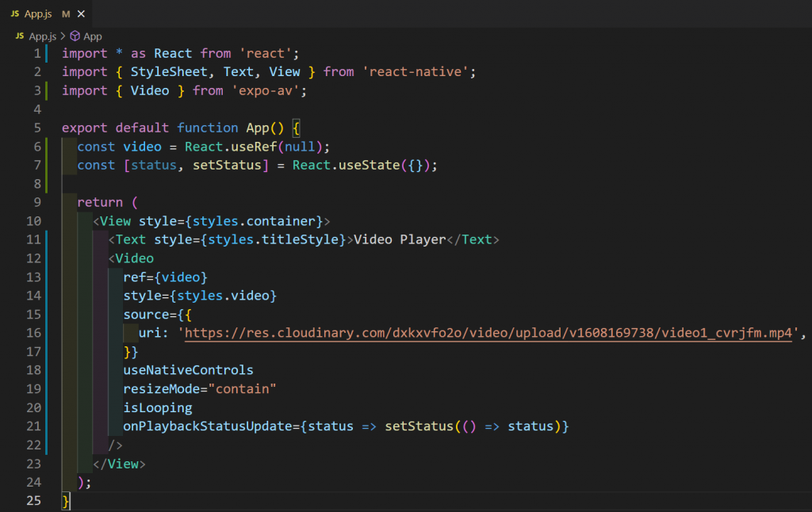Open the cloudinary video URL link
Screen dimensions: 812x512
(488, 333)
